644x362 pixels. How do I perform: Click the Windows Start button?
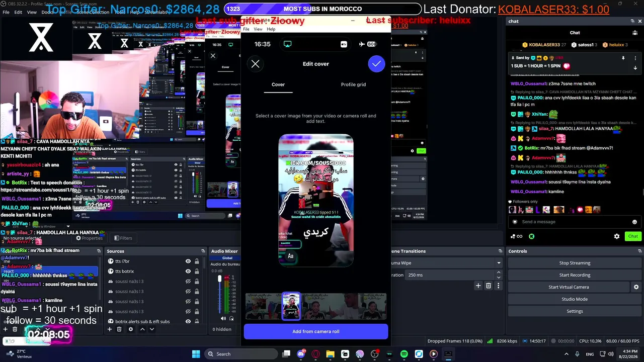coord(196,354)
